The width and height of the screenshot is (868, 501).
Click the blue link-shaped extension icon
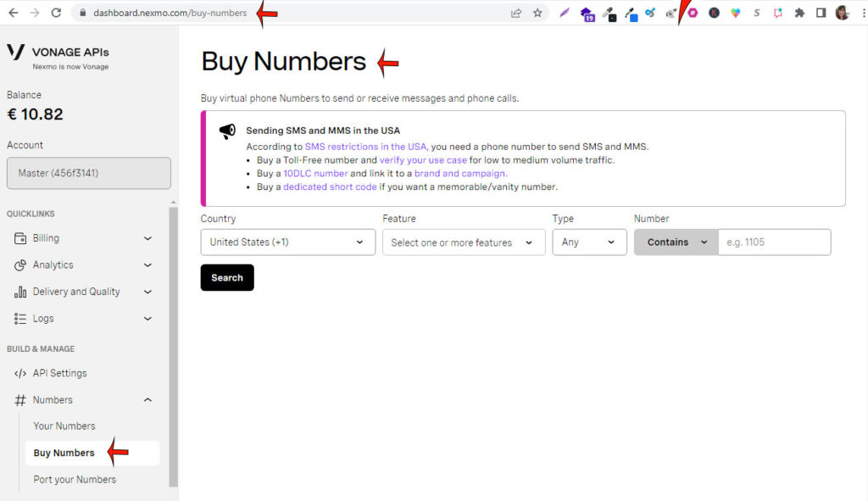pyautogui.click(x=650, y=13)
